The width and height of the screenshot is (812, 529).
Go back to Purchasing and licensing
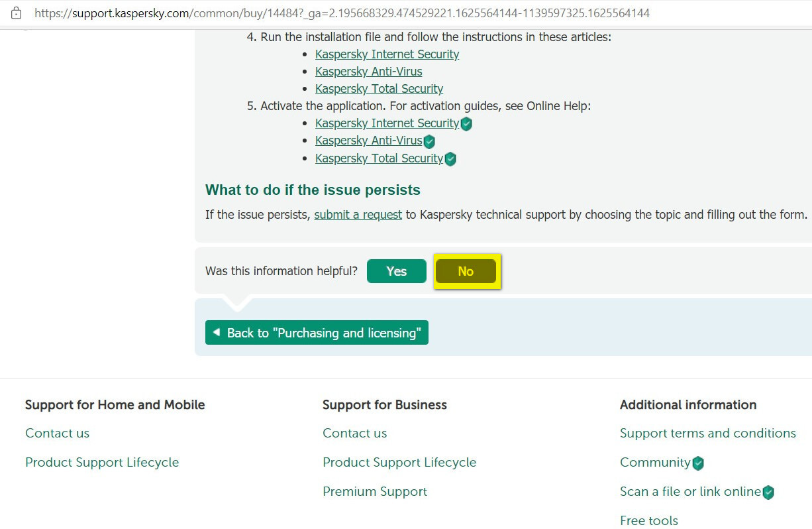317,333
